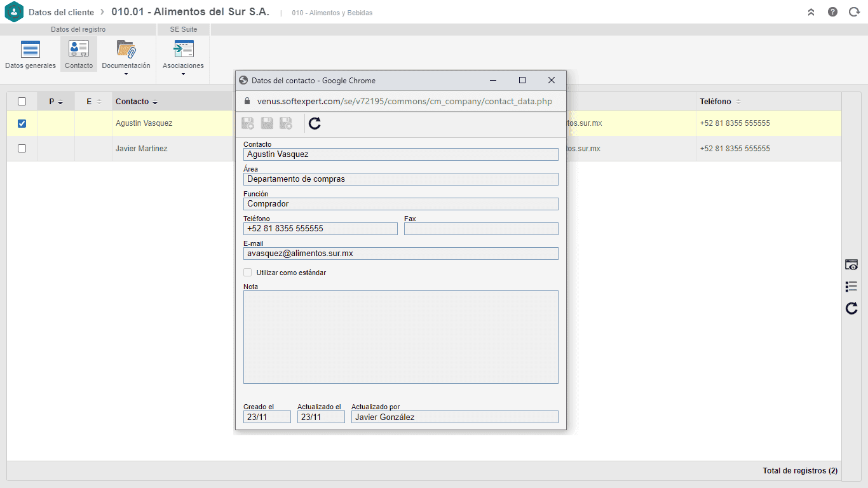Click the Teléfono field in popup
The image size is (868, 488).
(320, 229)
